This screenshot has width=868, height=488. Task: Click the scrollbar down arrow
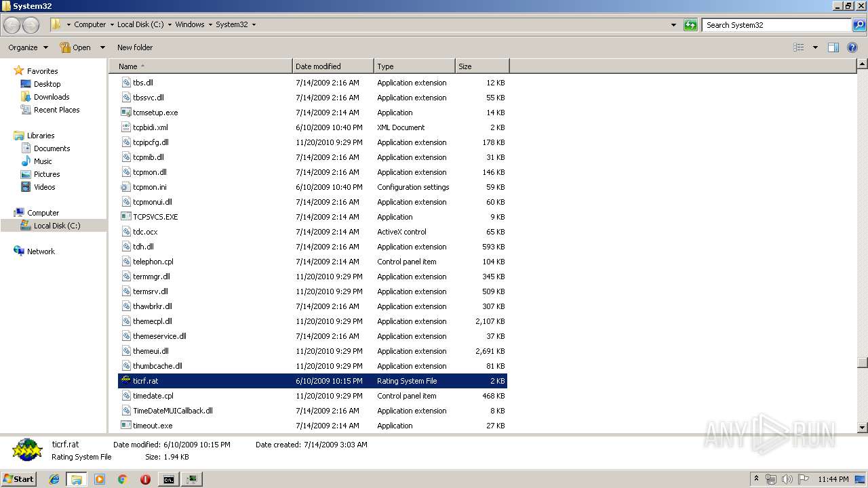click(862, 428)
